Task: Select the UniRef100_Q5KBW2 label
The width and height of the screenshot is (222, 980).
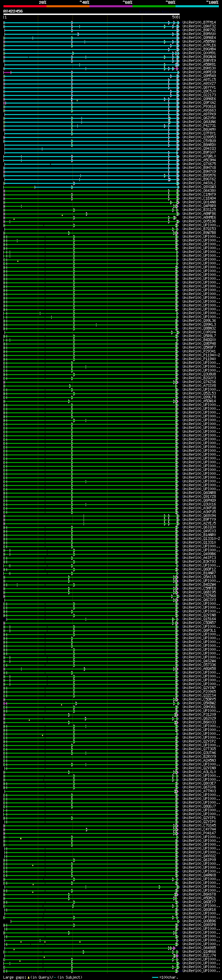Action: [x=199, y=703]
